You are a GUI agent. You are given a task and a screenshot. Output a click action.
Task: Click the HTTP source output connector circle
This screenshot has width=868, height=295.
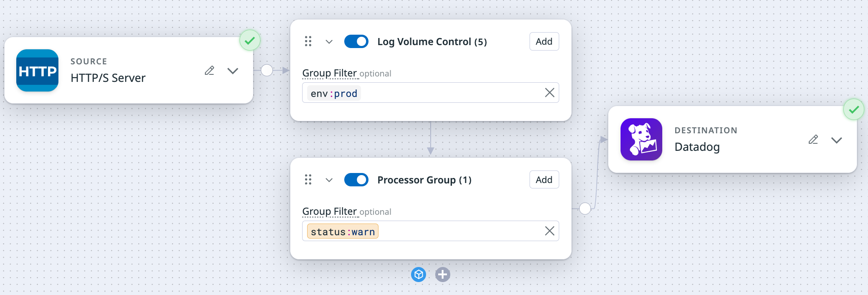click(267, 70)
